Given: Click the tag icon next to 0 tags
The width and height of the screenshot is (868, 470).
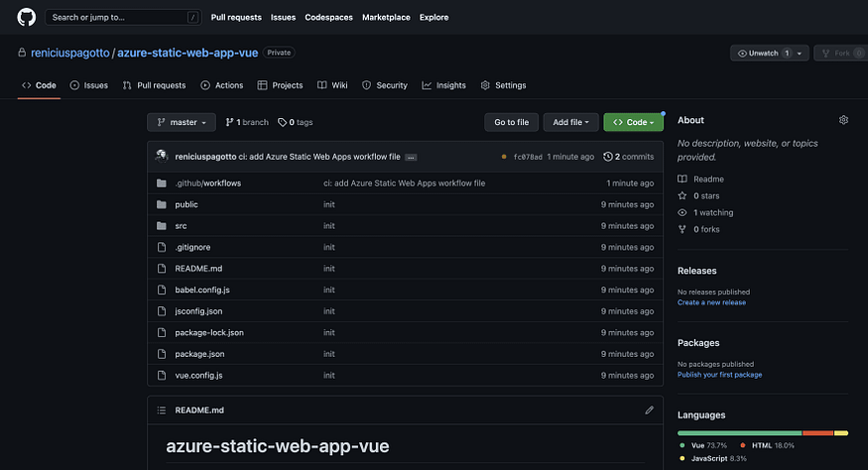Looking at the screenshot, I should coord(283,122).
